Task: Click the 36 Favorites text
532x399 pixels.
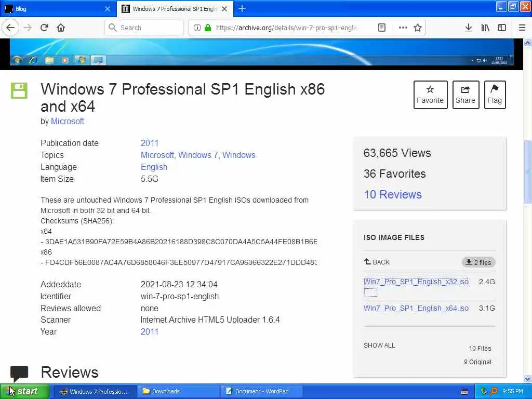Action: pos(395,174)
